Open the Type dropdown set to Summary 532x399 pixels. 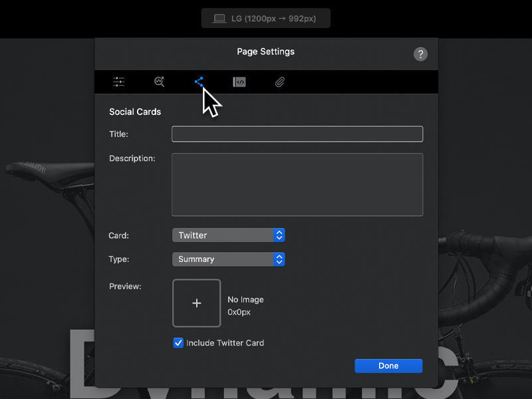tap(228, 259)
